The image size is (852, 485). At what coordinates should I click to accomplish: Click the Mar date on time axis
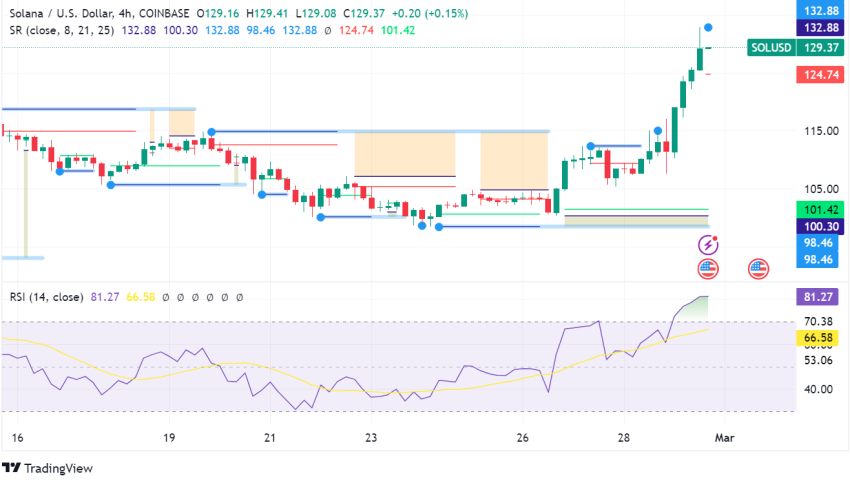[724, 438]
